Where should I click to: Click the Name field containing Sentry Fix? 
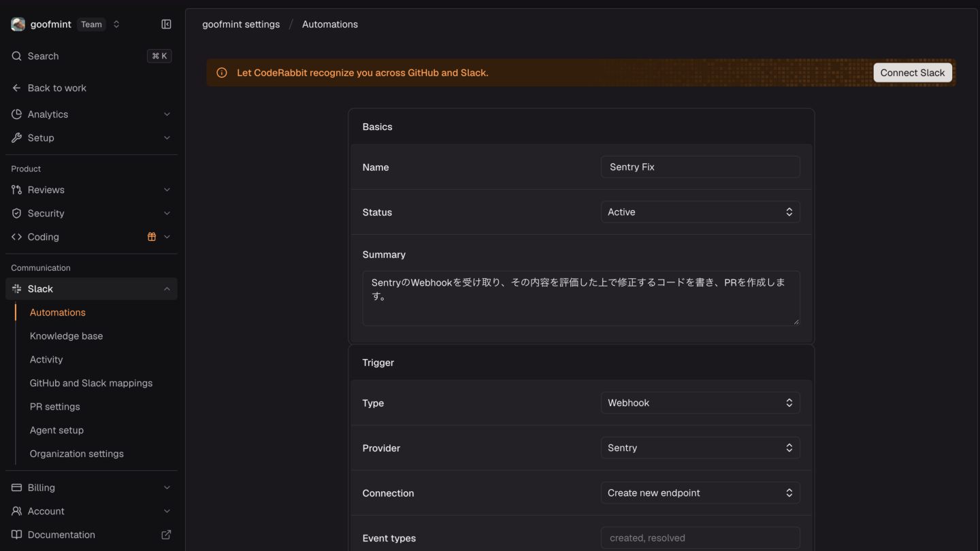700,167
